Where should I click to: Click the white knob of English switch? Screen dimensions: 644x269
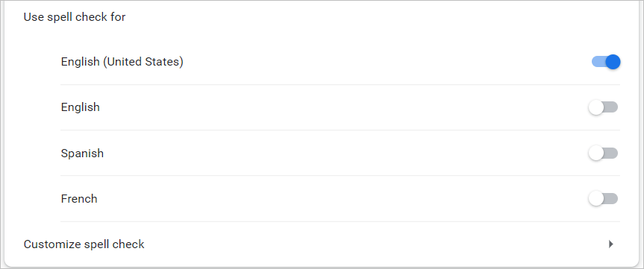click(596, 107)
